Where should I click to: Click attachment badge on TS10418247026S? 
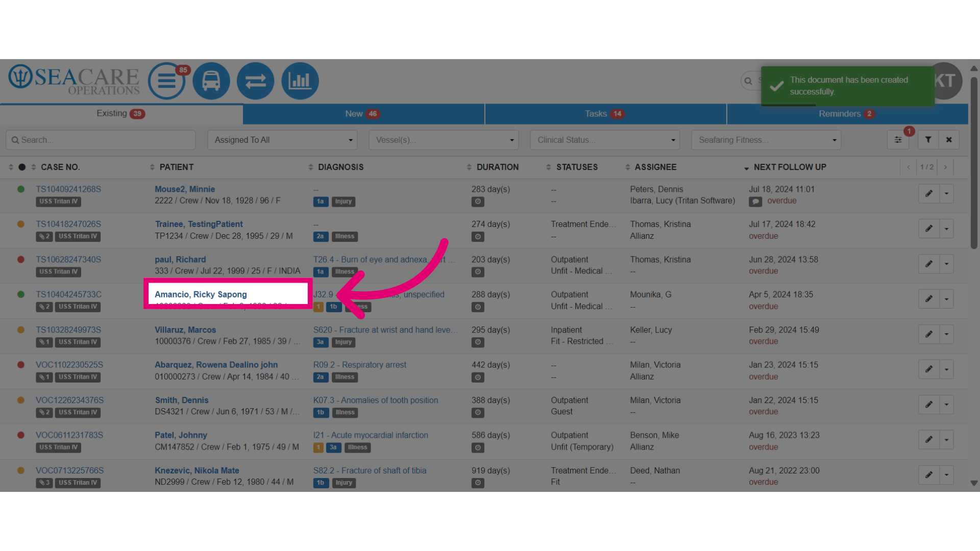(44, 236)
